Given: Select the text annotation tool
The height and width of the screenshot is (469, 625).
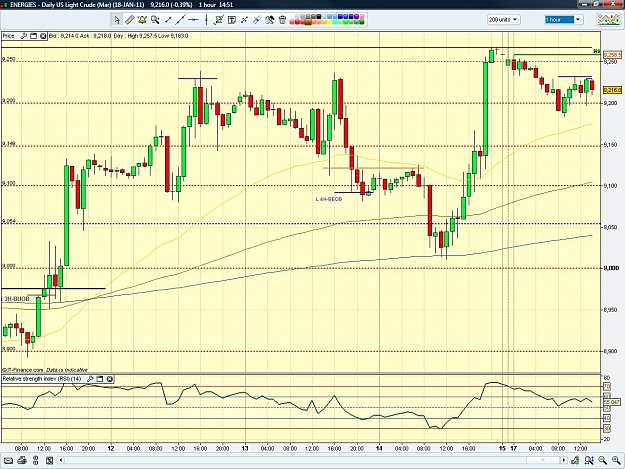Looking at the screenshot, I should coord(232,20).
